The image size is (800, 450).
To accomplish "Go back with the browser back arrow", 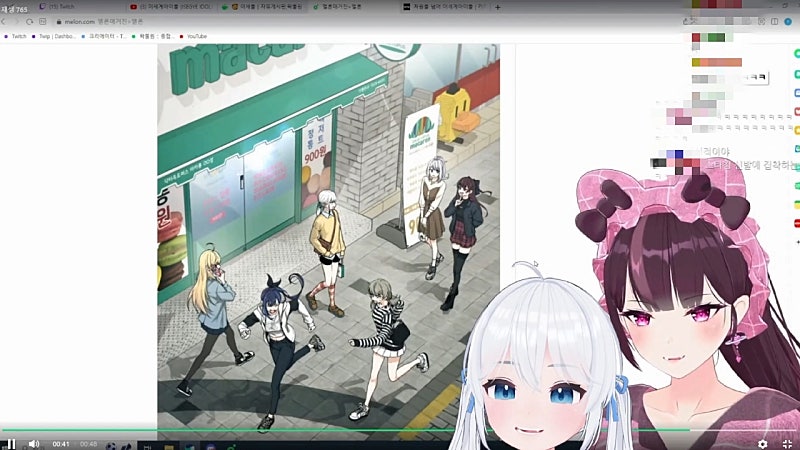I will (x=4, y=21).
